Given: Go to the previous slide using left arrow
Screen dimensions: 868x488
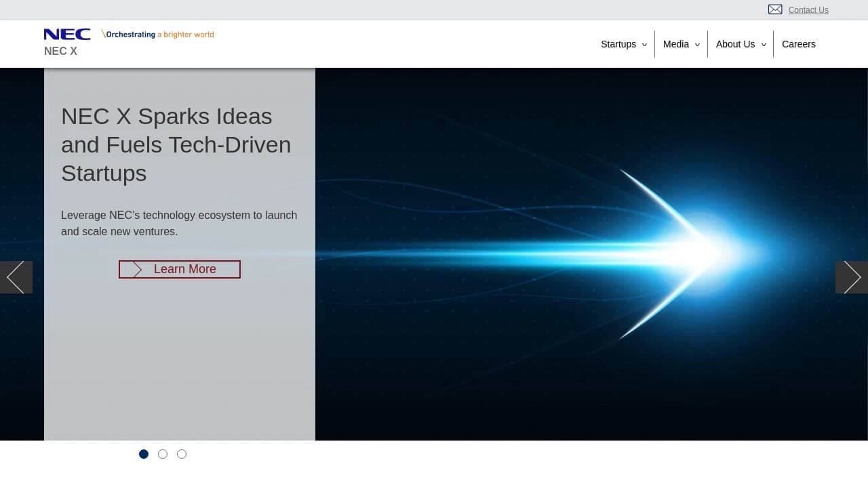Looking at the screenshot, I should click(x=16, y=277).
